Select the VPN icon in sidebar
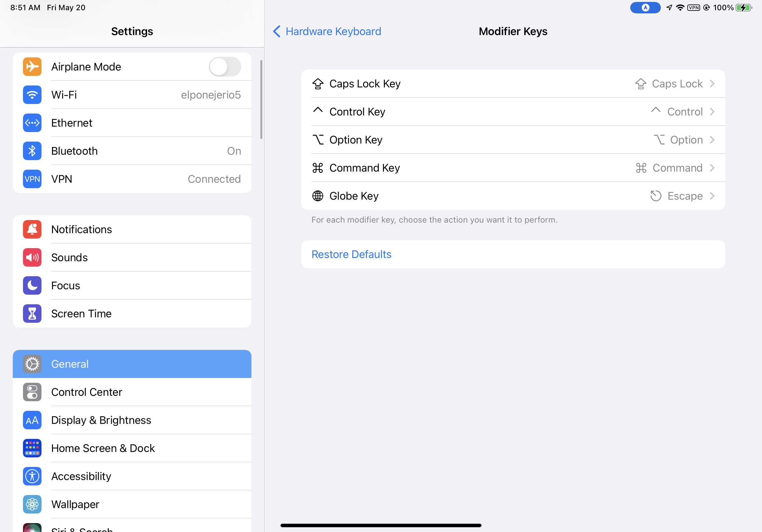This screenshot has width=762, height=532. click(x=32, y=179)
